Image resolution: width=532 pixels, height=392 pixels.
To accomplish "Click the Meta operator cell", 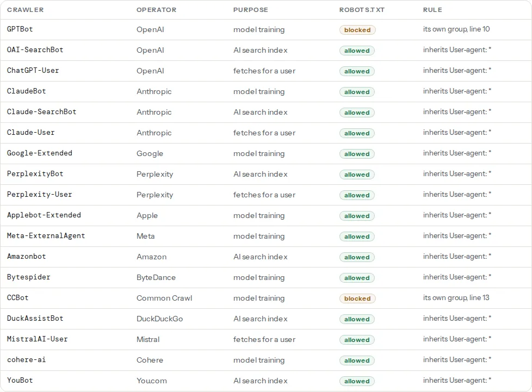I will pos(146,237).
